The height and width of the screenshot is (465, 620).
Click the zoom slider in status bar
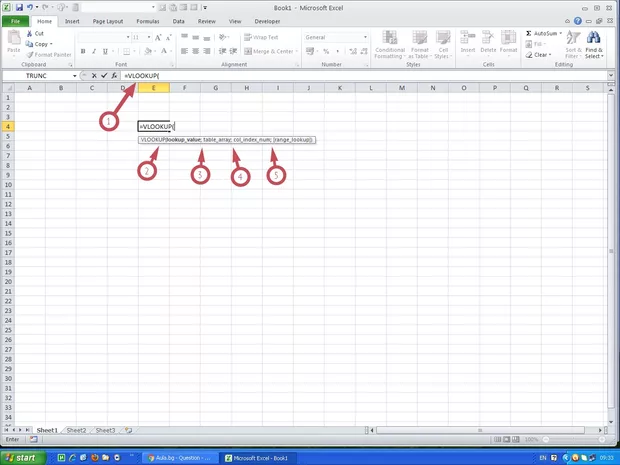(x=573, y=439)
